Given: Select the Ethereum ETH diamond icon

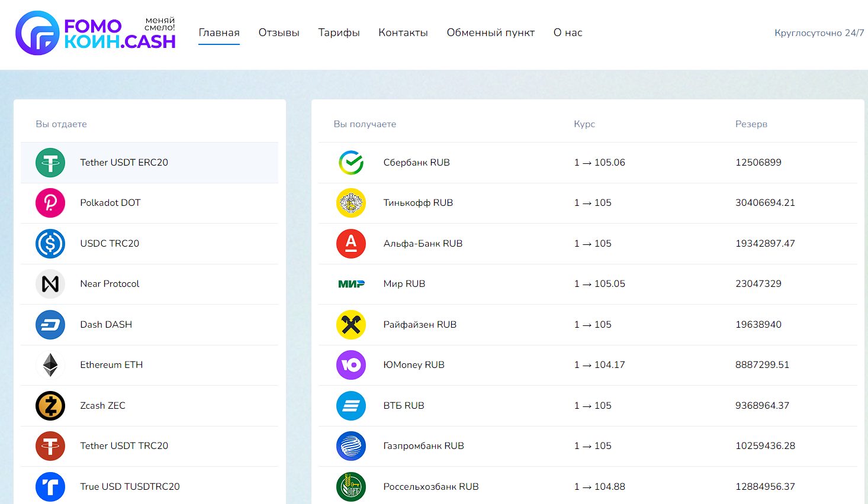Looking at the screenshot, I should pos(50,365).
